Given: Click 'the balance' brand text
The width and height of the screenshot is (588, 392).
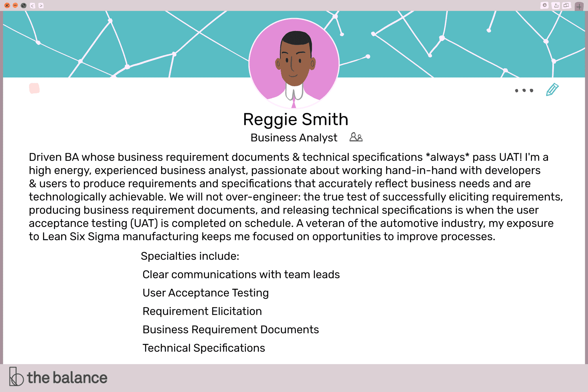Looking at the screenshot, I should 67,377.
